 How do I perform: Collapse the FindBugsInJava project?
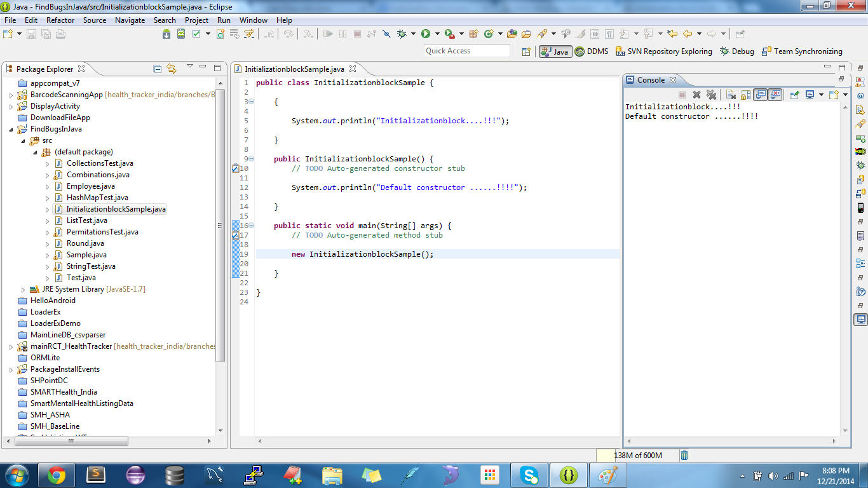click(11, 129)
